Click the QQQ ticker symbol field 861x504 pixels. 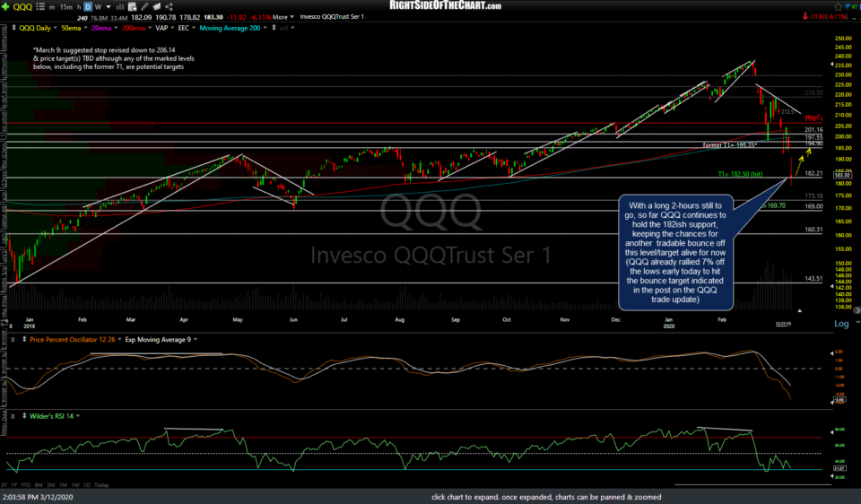(x=22, y=6)
